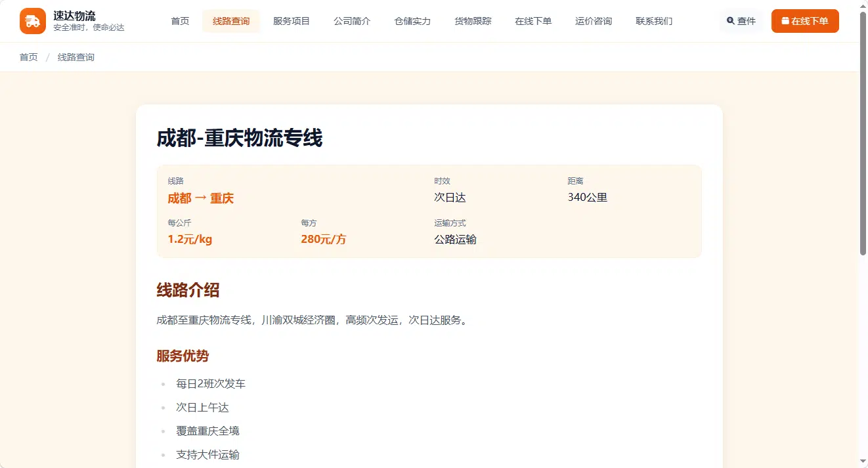Viewport: 868px width, 468px height.
Task: Click the 在线下单 item in navigation menu
Action: tap(533, 21)
